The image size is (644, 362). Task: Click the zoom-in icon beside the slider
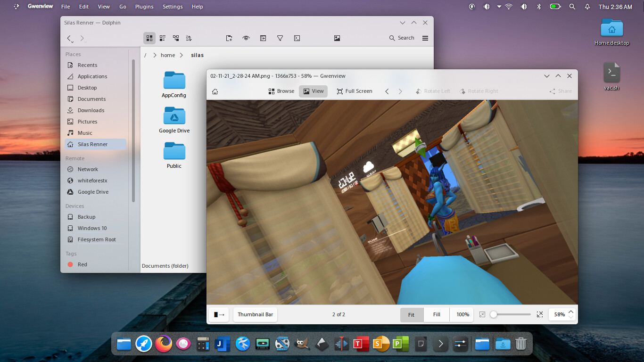(x=540, y=314)
